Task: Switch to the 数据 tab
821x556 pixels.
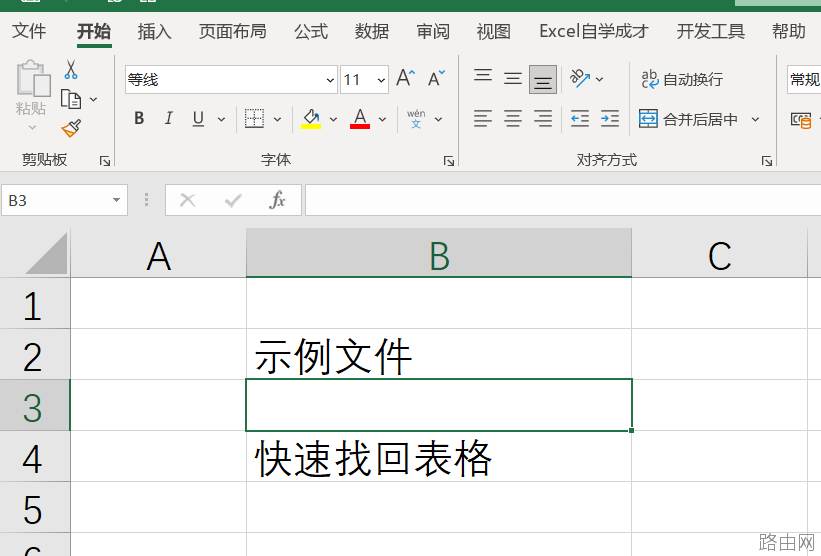Action: coord(372,31)
